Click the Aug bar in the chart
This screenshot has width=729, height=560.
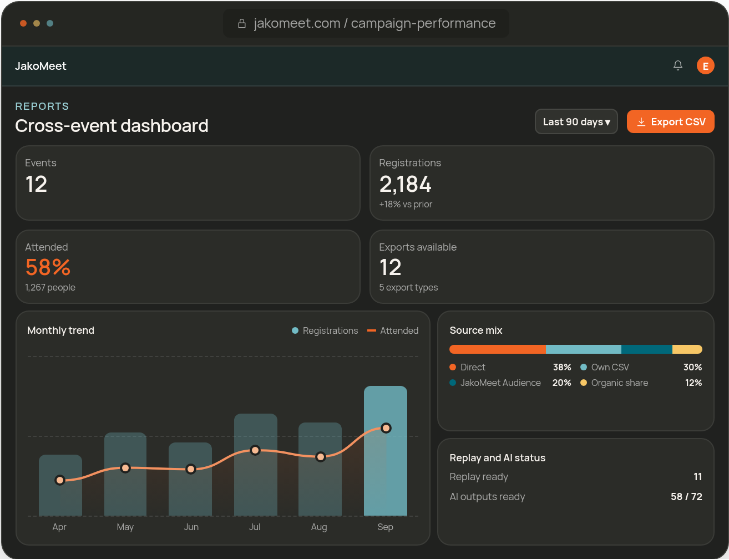coord(320,469)
